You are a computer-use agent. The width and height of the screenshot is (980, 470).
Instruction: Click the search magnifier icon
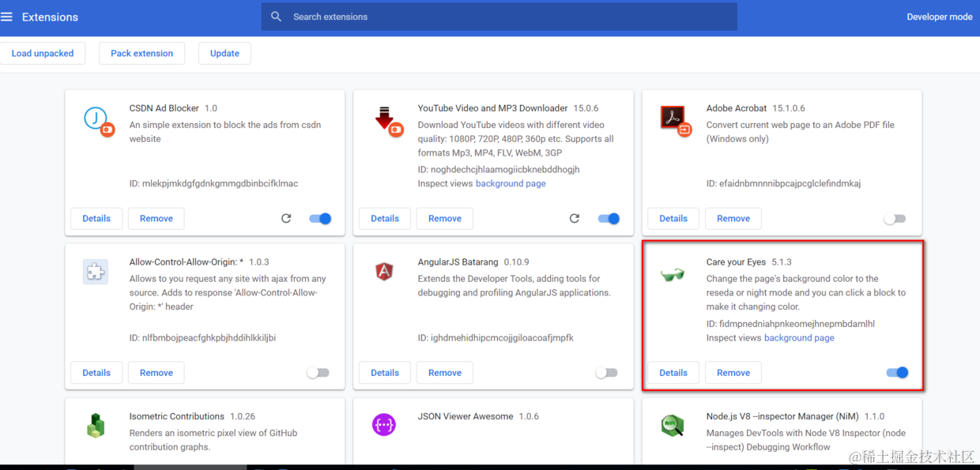click(x=276, y=17)
